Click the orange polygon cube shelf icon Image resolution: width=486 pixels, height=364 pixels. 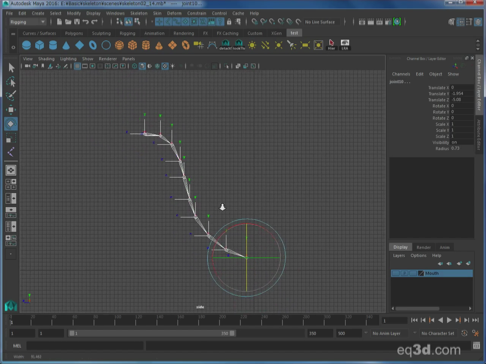coord(133,45)
